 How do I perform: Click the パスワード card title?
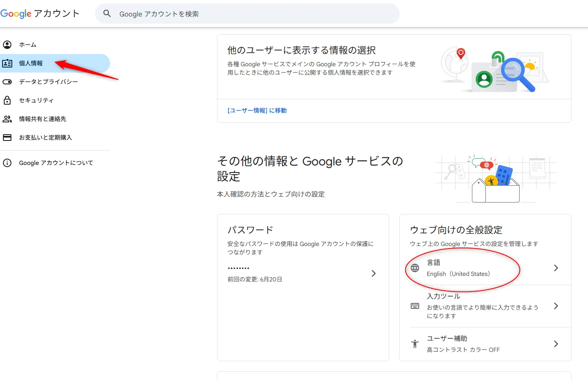tap(250, 230)
